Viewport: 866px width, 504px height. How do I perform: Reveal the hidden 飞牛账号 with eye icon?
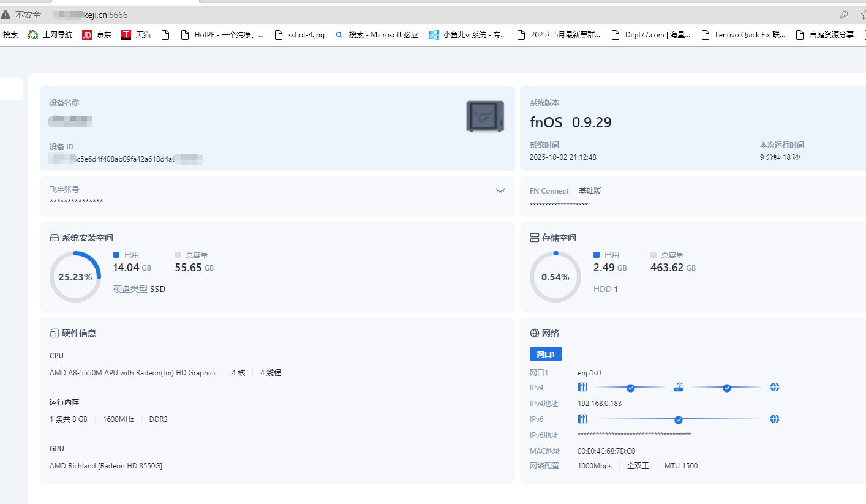pos(500,190)
